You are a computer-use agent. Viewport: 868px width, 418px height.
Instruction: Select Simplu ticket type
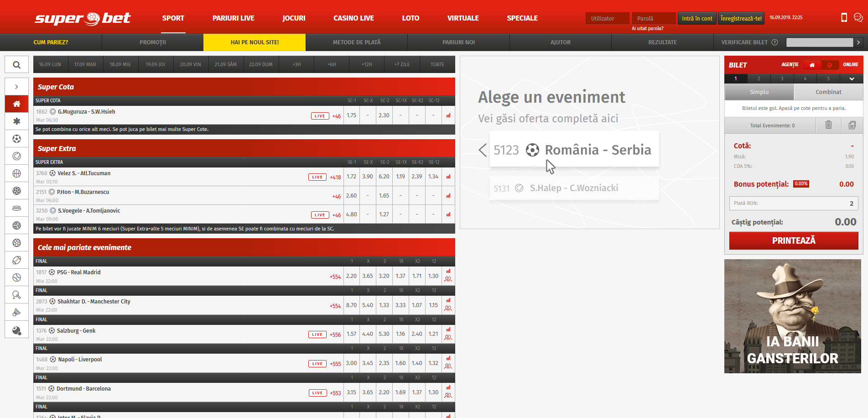click(759, 92)
